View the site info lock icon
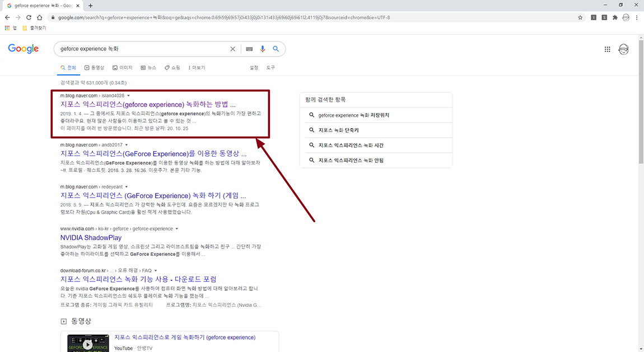Image resolution: width=644 pixels, height=352 pixels. [53, 18]
